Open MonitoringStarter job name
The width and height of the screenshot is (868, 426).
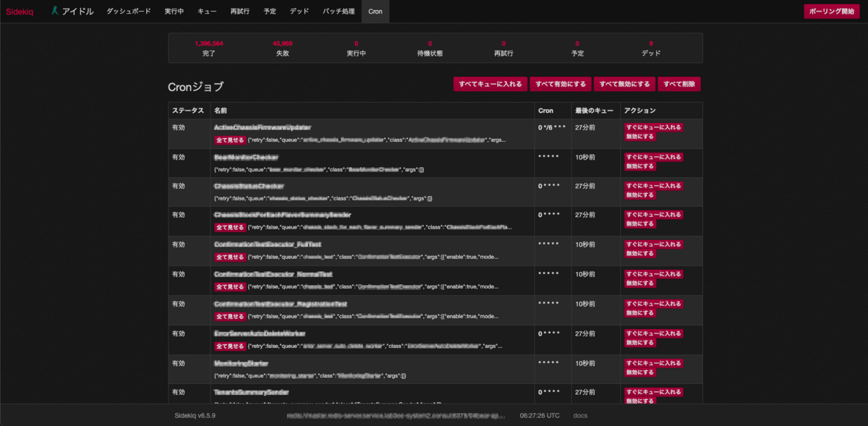241,363
